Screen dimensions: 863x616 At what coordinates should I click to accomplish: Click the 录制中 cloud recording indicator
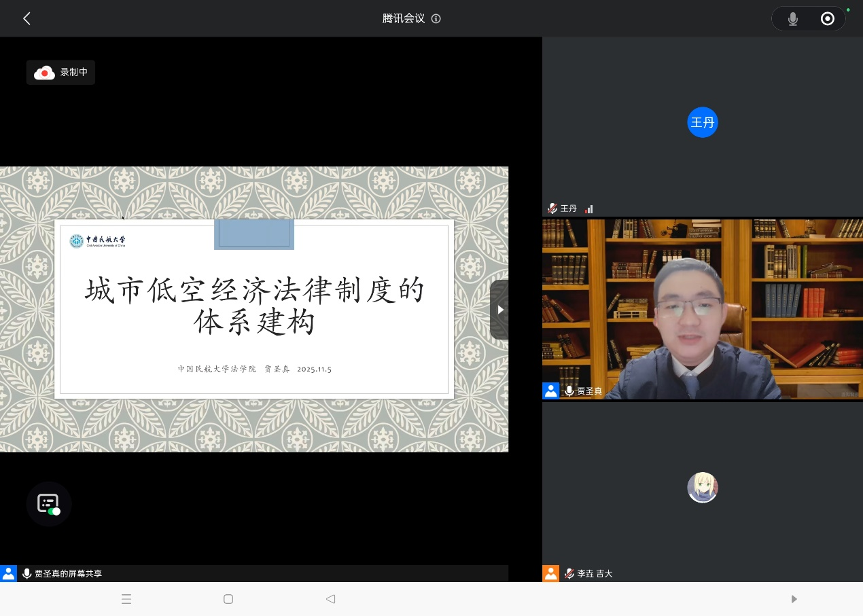(x=60, y=72)
